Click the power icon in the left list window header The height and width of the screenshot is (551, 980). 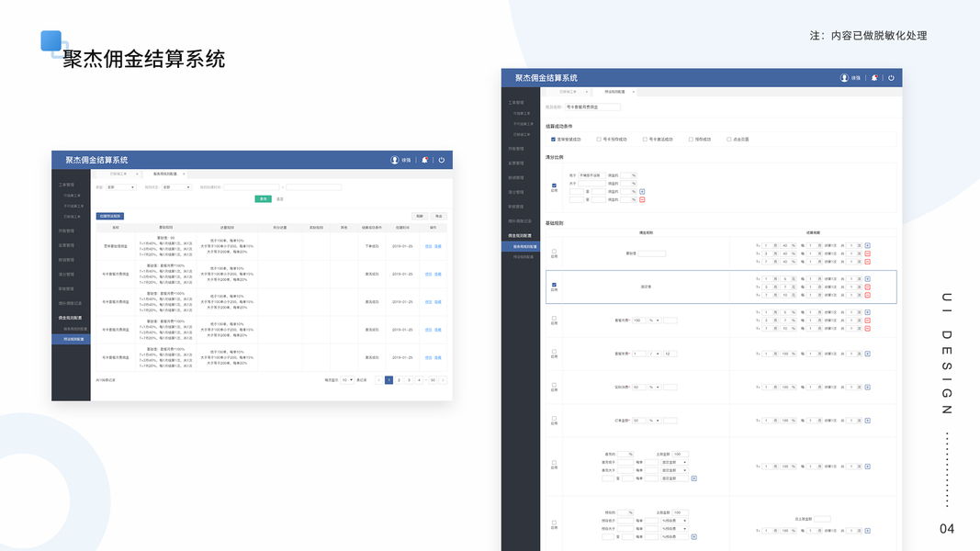[441, 160]
